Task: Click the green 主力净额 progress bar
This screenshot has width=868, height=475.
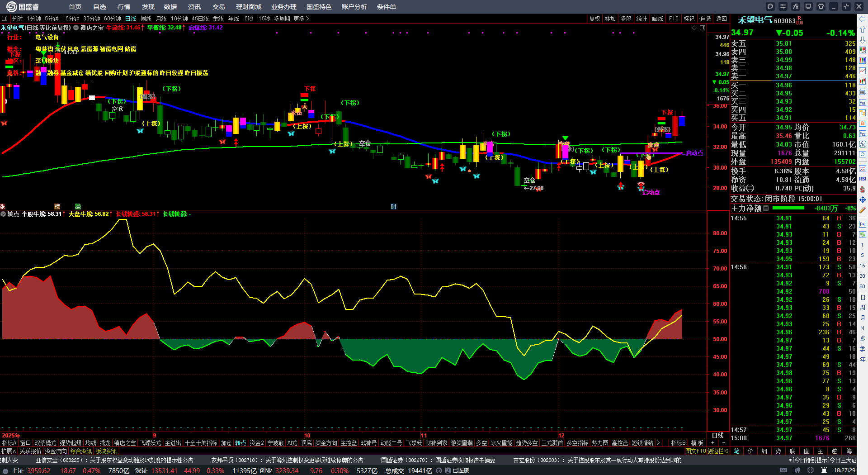Action: (788, 208)
